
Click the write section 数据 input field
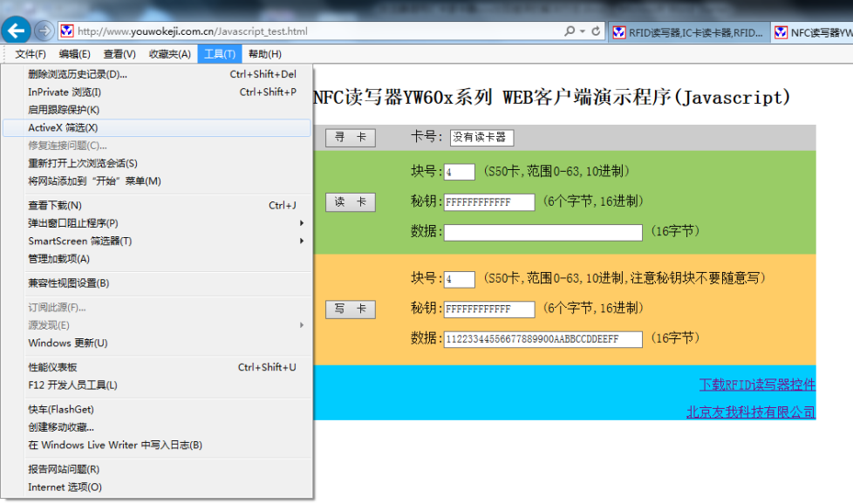click(x=543, y=339)
